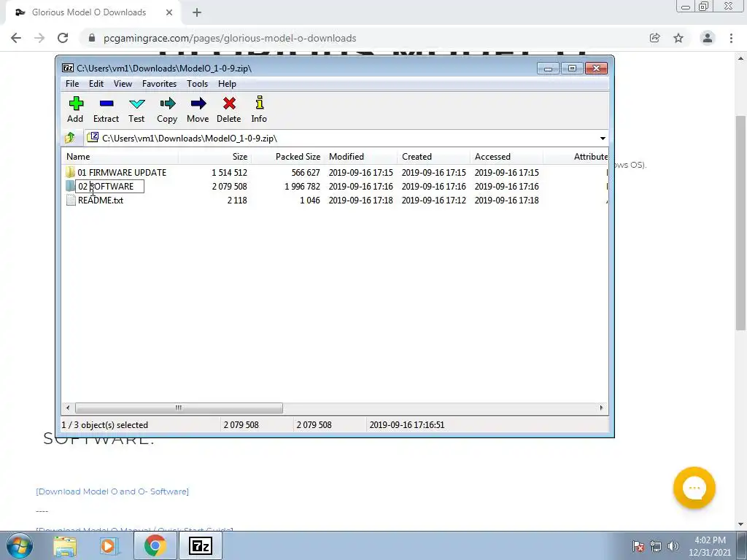Open the Windows Start menu
The height and width of the screenshot is (560, 747).
pyautogui.click(x=19, y=545)
